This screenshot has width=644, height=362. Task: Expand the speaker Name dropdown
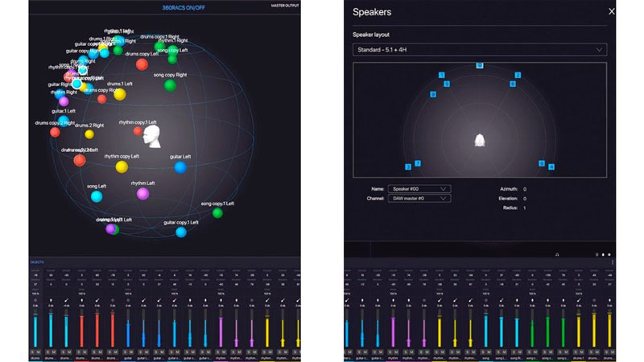(x=419, y=188)
